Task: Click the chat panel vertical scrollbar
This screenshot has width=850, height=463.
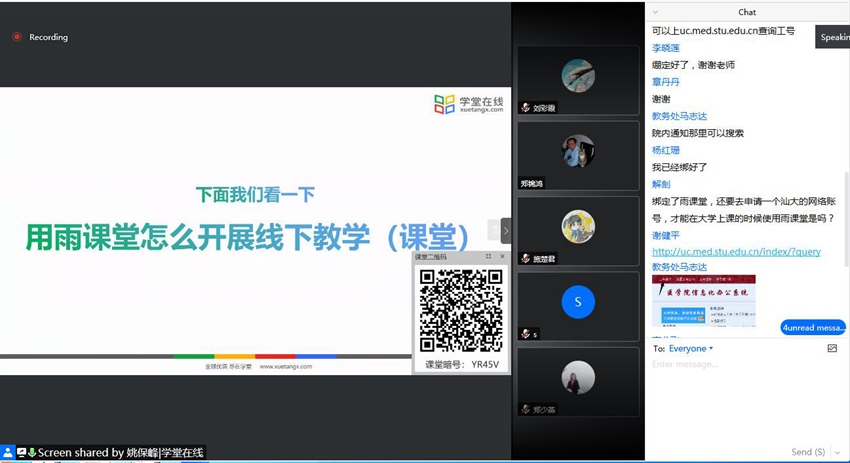Action: pos(847,217)
